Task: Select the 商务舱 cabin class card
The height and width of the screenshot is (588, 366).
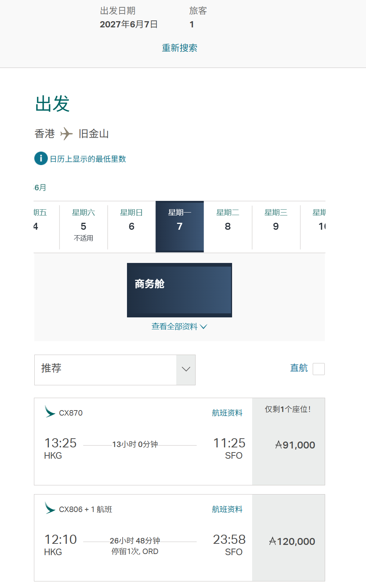Action: [180, 290]
